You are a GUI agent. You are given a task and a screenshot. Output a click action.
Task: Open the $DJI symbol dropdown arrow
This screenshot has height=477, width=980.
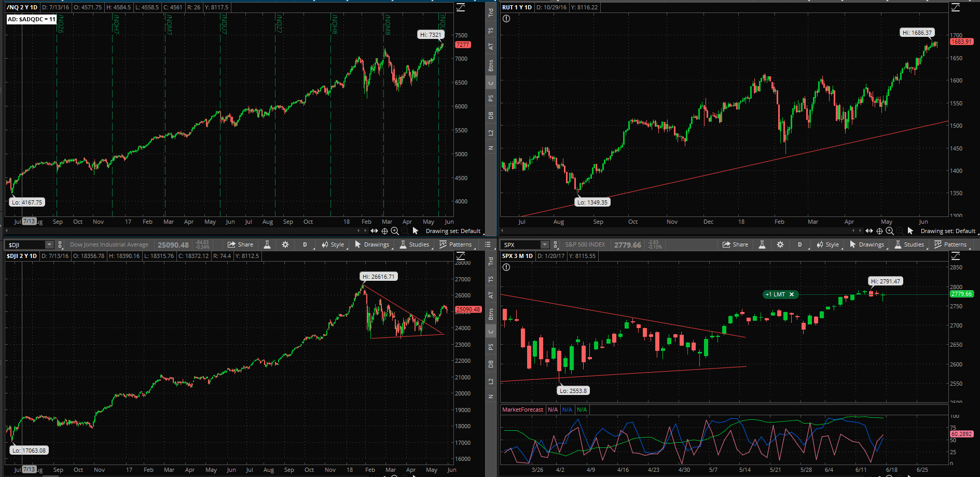49,244
